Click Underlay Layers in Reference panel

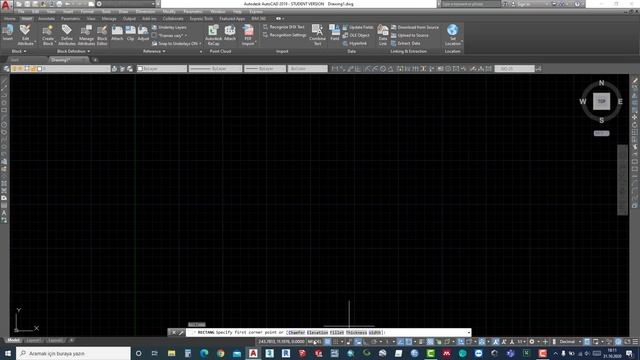click(x=169, y=27)
